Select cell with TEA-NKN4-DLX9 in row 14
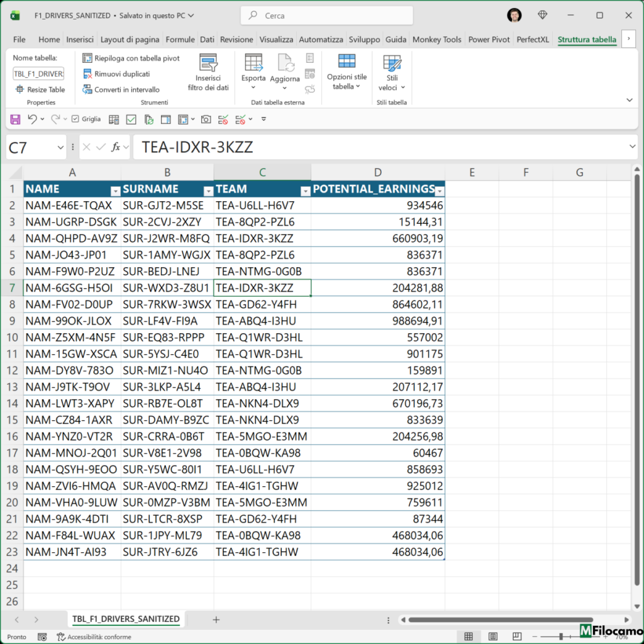Screen dimensions: 644x644 [x=262, y=403]
